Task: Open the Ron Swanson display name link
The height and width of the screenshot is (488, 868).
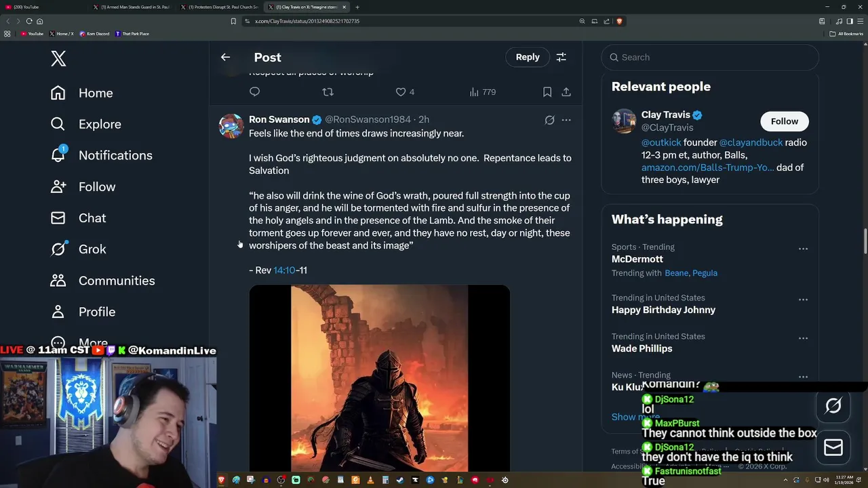Action: tap(279, 119)
